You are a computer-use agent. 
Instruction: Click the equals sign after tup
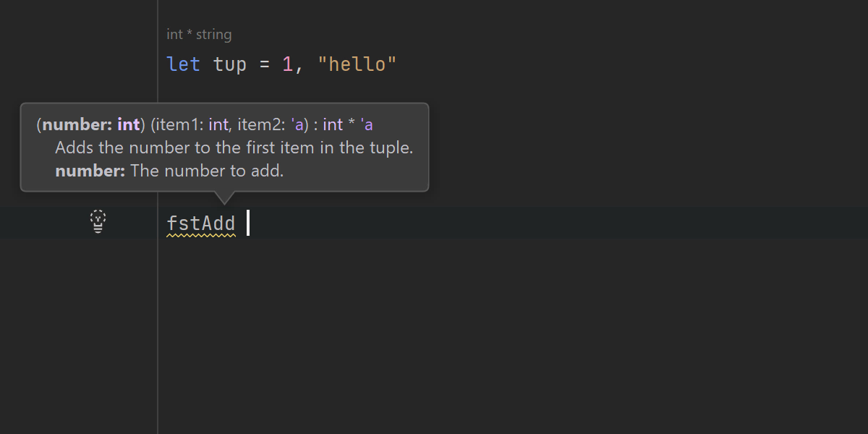(x=265, y=64)
